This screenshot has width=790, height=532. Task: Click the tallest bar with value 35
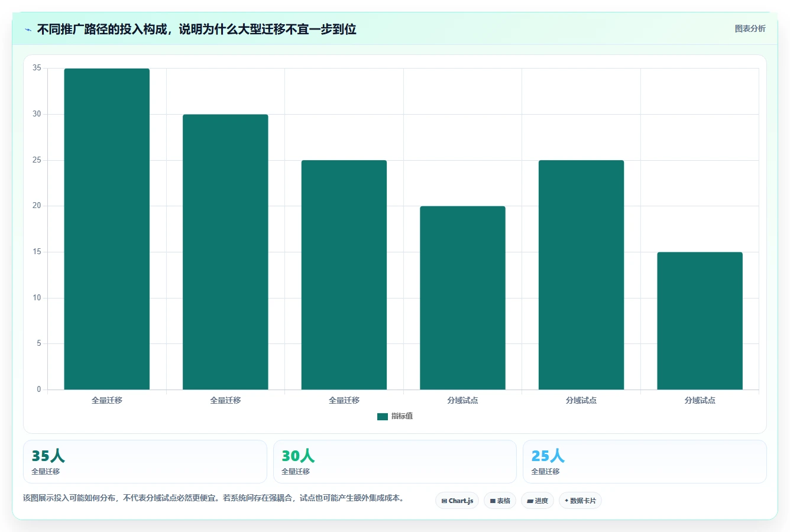tap(107, 229)
